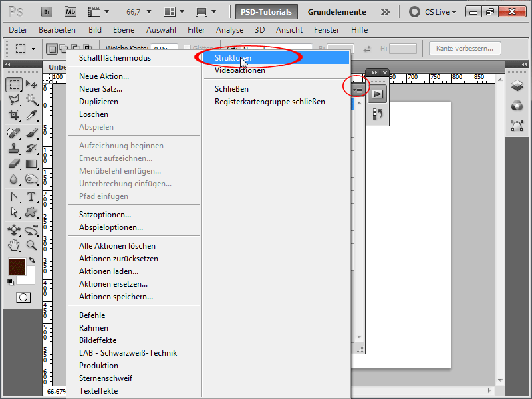Select the Move tool

pos(31,84)
